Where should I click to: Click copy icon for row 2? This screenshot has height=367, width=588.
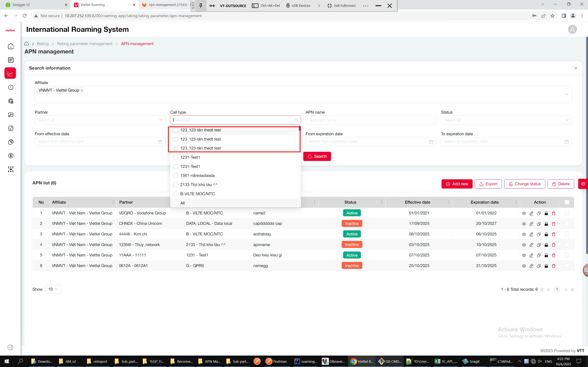(x=539, y=224)
